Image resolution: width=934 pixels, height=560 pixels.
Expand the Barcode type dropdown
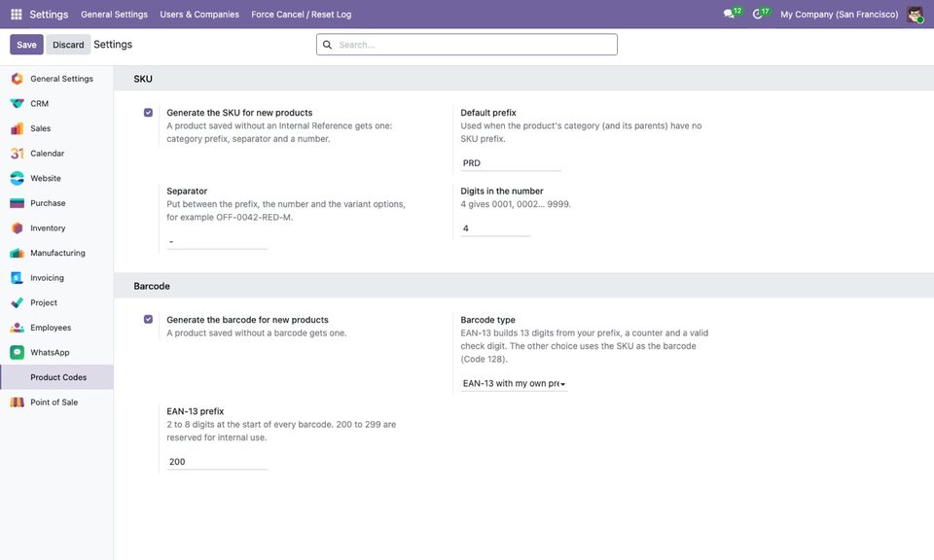click(x=514, y=384)
